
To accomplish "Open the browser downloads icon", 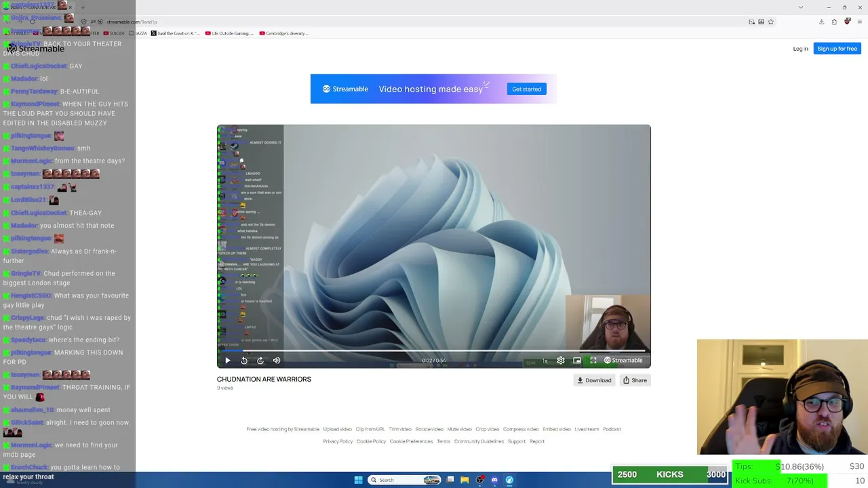I will click(821, 22).
